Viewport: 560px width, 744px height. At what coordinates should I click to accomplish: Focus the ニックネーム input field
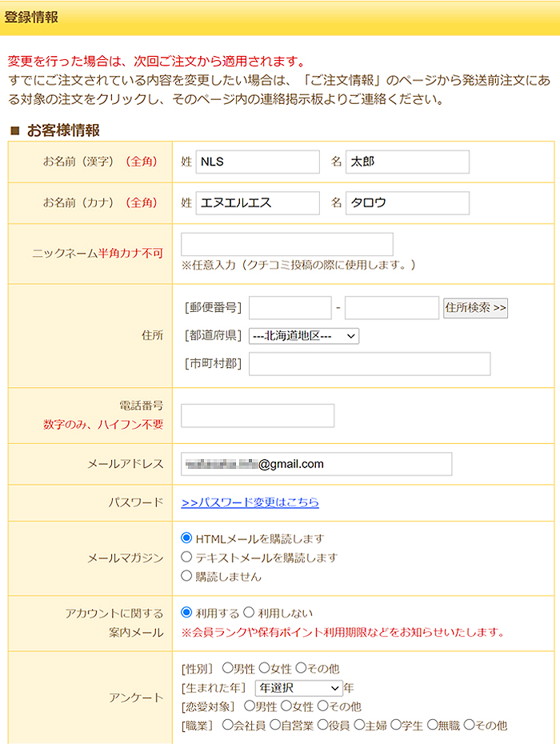(286, 244)
